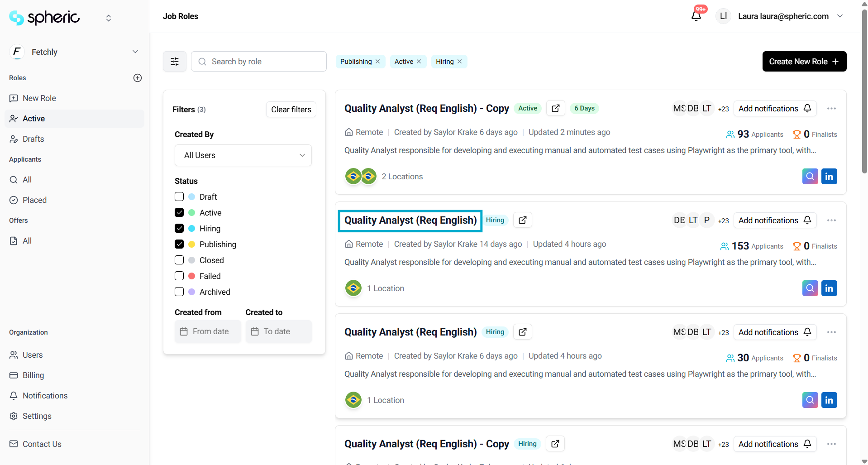This screenshot has height=465, width=868.
Task: Remove the Hiring filter chip
Action: click(x=460, y=62)
